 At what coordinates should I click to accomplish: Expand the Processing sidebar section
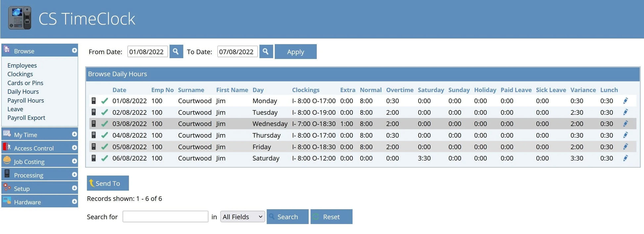[x=74, y=174]
